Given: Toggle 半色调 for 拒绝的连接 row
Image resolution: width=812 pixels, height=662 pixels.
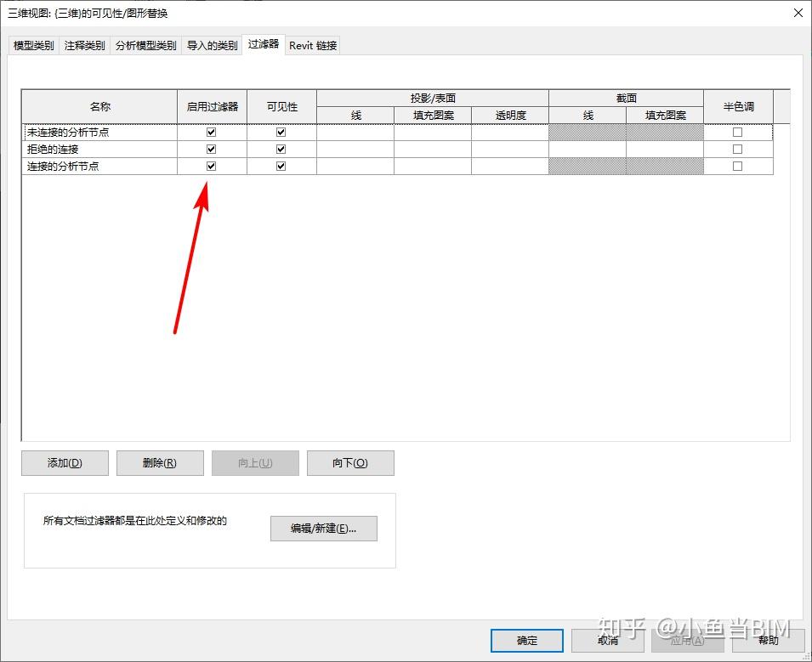Looking at the screenshot, I should coord(738,149).
